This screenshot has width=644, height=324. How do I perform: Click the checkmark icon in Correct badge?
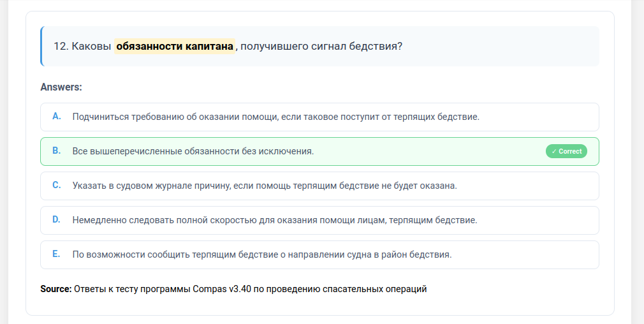[x=554, y=151]
